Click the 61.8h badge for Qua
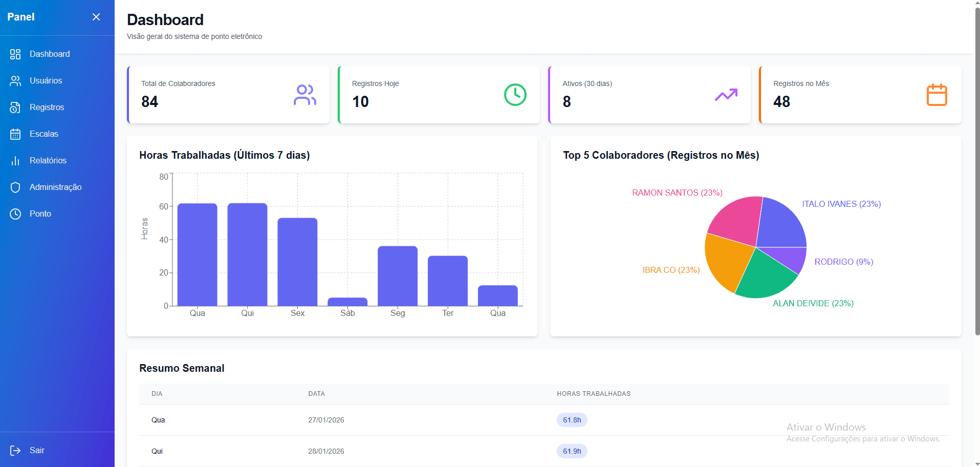 (572, 420)
